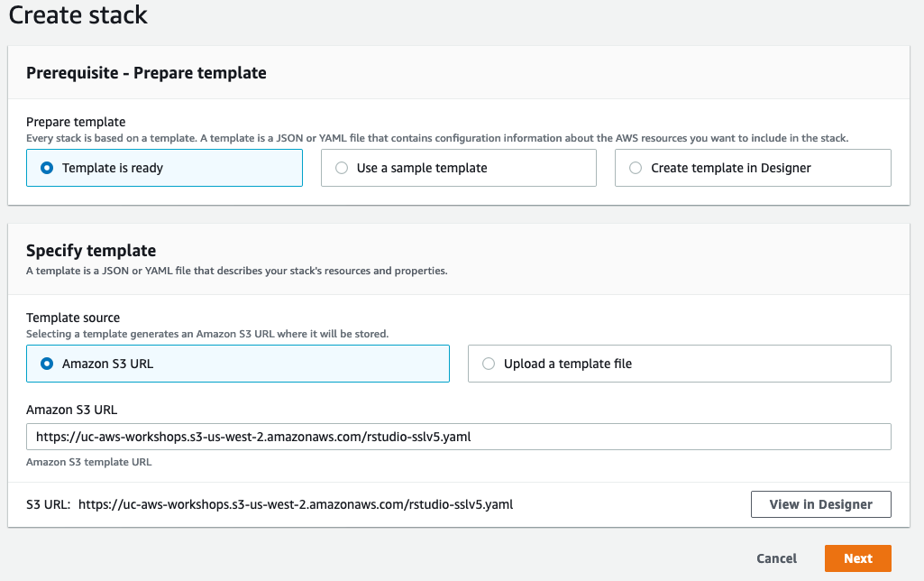
Task: Click the 'Prepare template' label
Action: pos(76,122)
